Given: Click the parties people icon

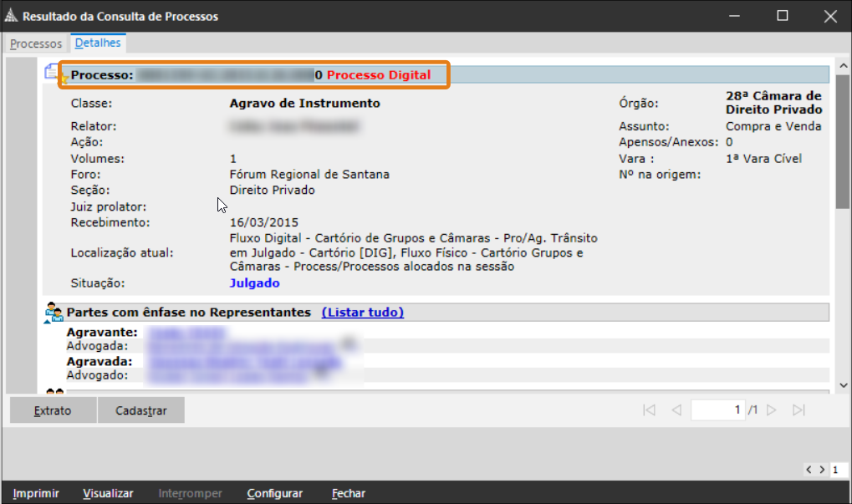Looking at the screenshot, I should [x=54, y=313].
